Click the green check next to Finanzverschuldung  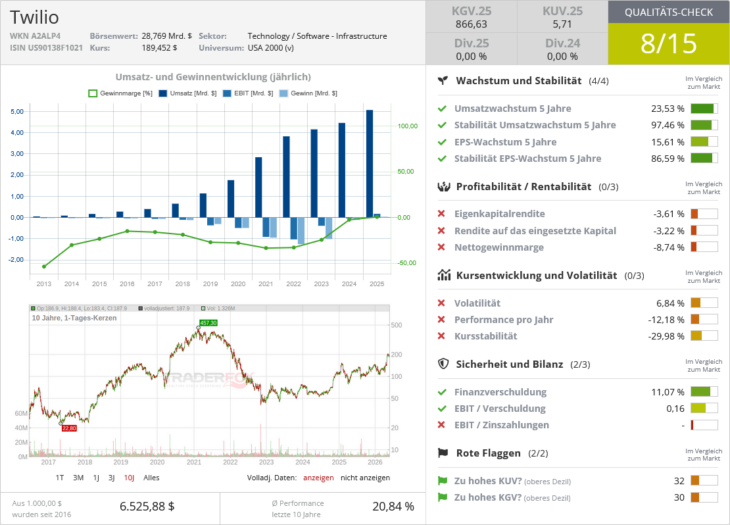click(442, 392)
